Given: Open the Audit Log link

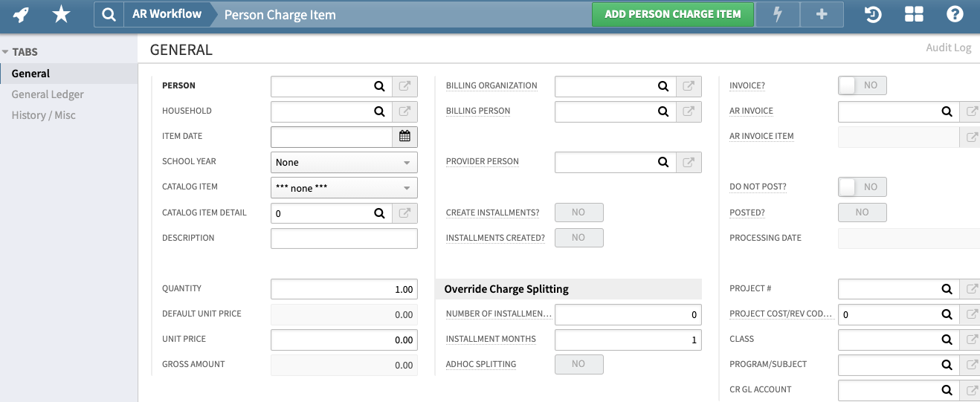Looking at the screenshot, I should [948, 48].
